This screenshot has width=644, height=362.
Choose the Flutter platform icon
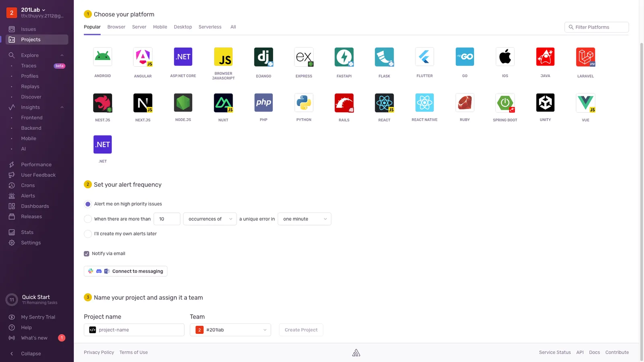(425, 57)
